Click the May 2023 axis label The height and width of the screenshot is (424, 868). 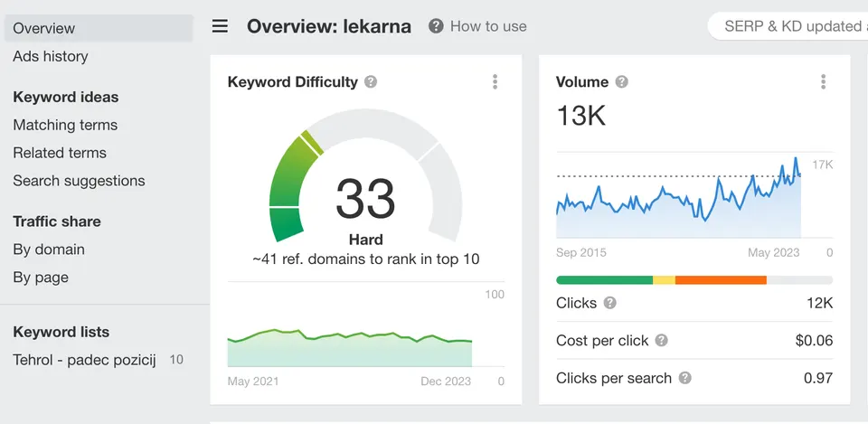click(774, 252)
